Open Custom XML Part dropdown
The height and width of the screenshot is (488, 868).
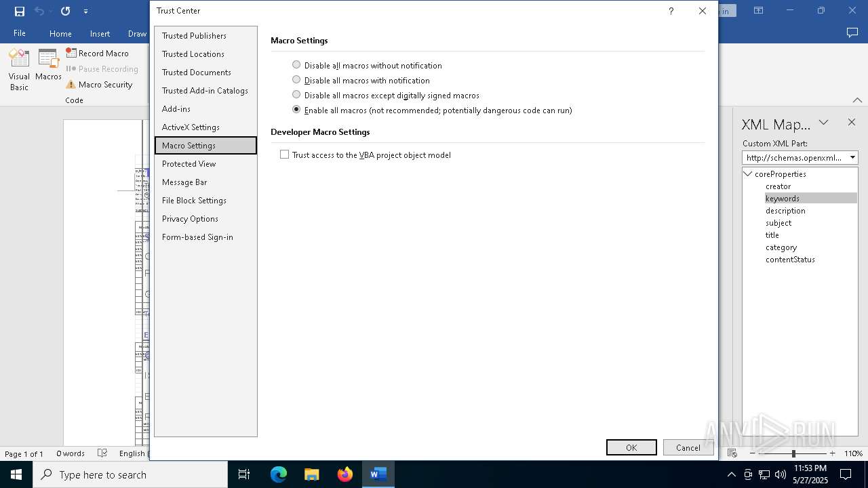[x=852, y=157]
